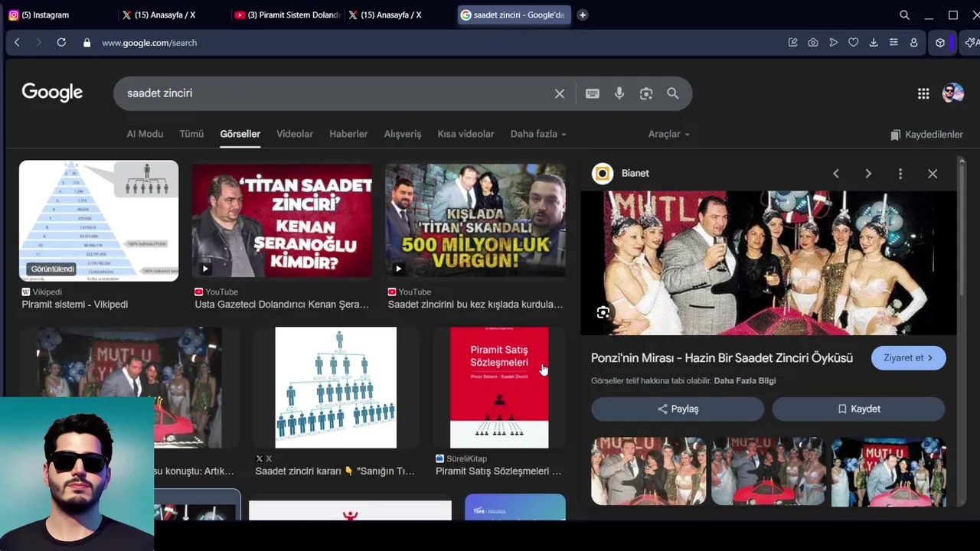980x551 pixels.
Task: Open the on-screen keyboard input tool
Action: tap(593, 93)
